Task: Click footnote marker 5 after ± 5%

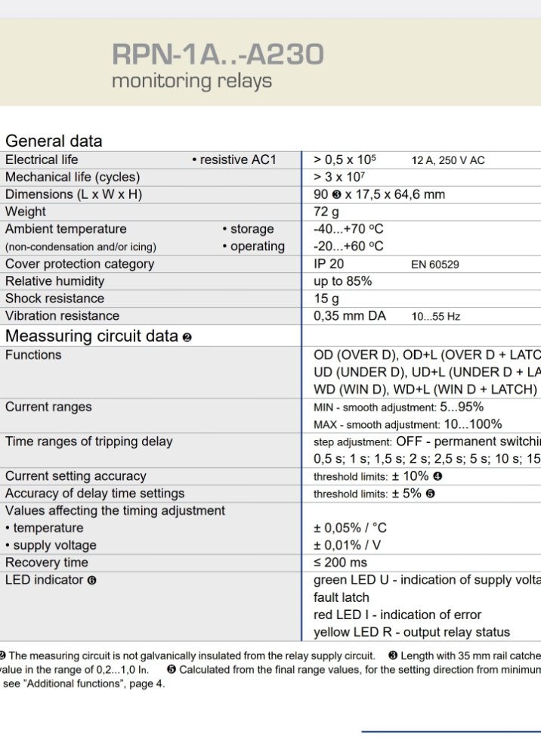Action: pyautogui.click(x=430, y=494)
